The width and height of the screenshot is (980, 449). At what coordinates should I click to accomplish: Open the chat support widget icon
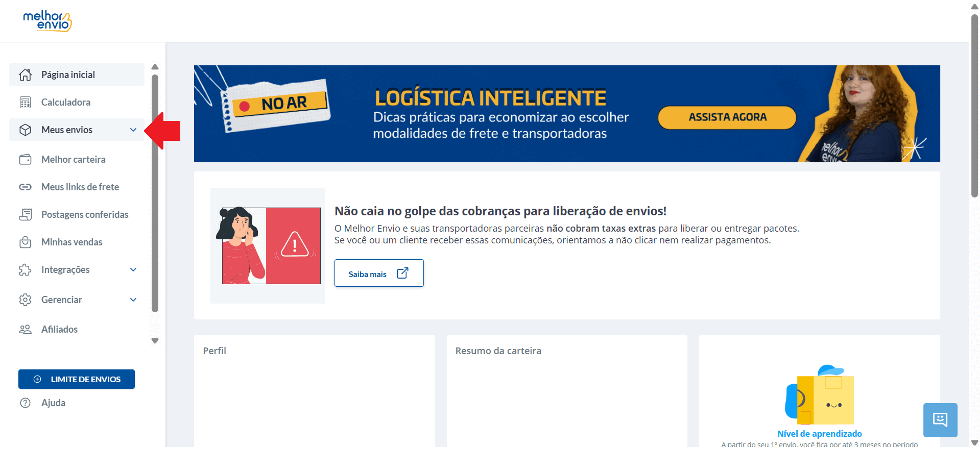click(940, 420)
